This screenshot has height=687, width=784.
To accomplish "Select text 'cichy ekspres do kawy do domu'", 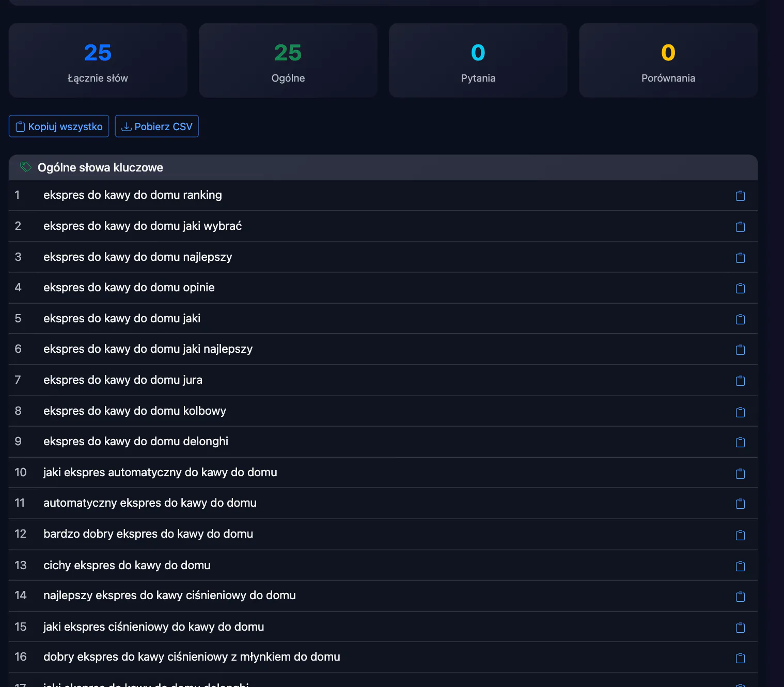I will (x=127, y=566).
